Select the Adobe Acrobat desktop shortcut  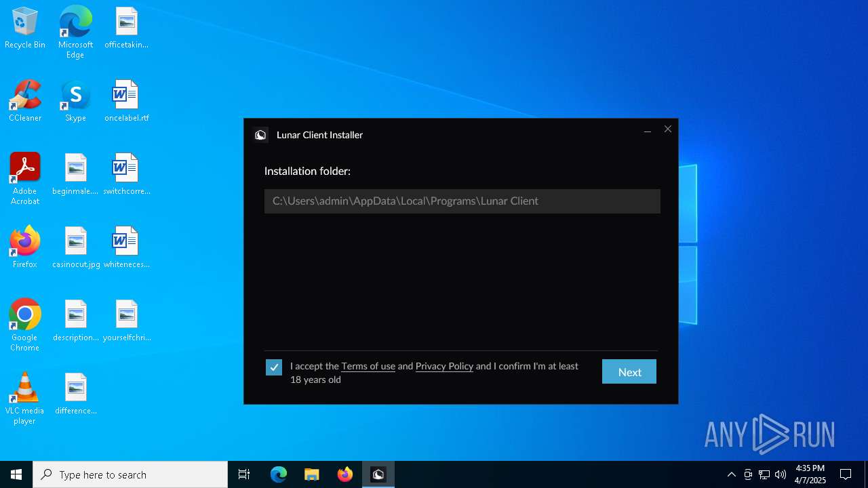[x=25, y=179]
